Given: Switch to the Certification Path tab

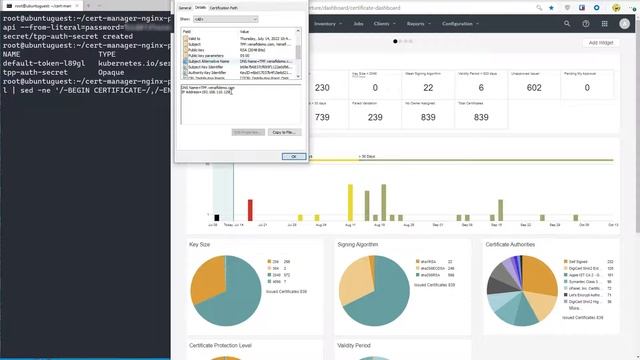Looking at the screenshot, I should click(x=223, y=8).
